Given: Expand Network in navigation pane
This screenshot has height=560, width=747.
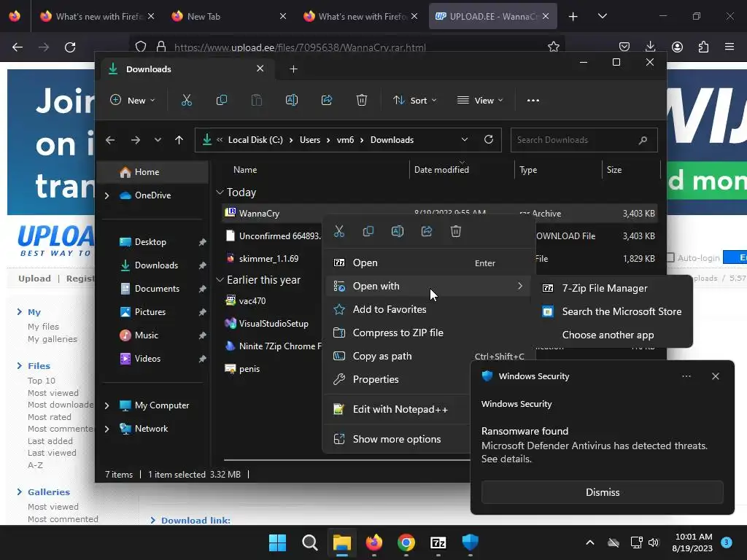Looking at the screenshot, I should click(x=107, y=429).
